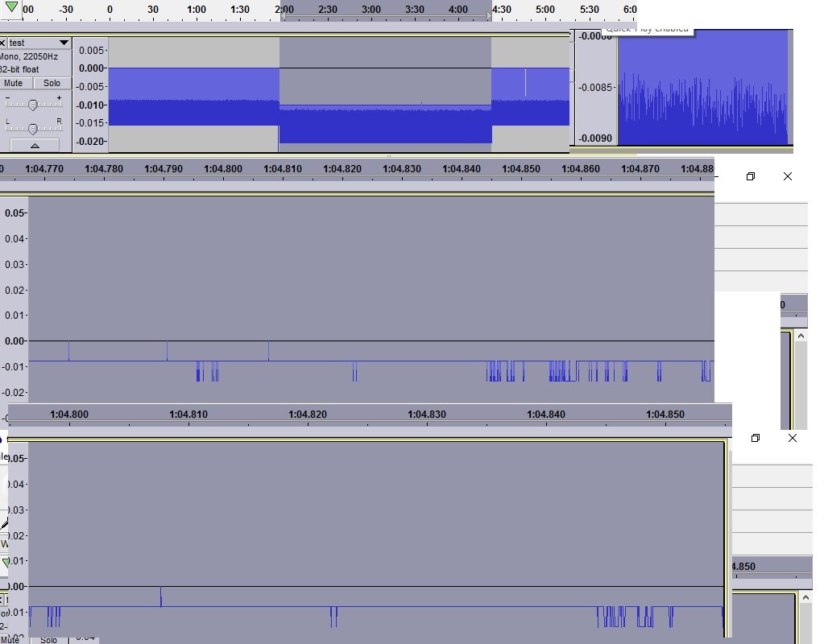Click the selection end handle before 4:30 on the ruler
Screen dimensions: 824x644
point(488,16)
